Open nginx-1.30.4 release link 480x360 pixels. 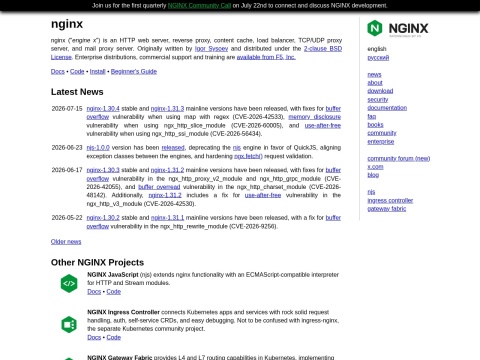(x=103, y=109)
